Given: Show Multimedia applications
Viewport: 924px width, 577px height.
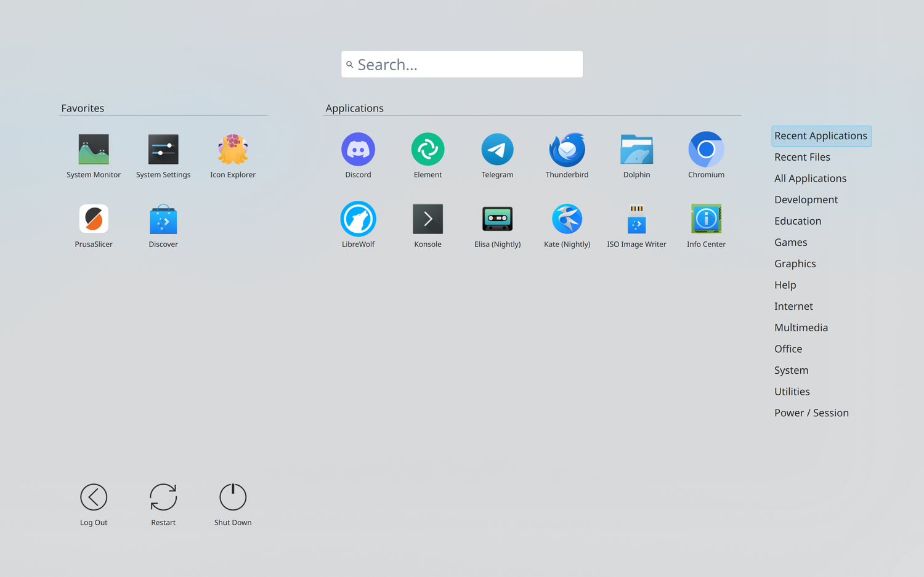Looking at the screenshot, I should (x=801, y=328).
